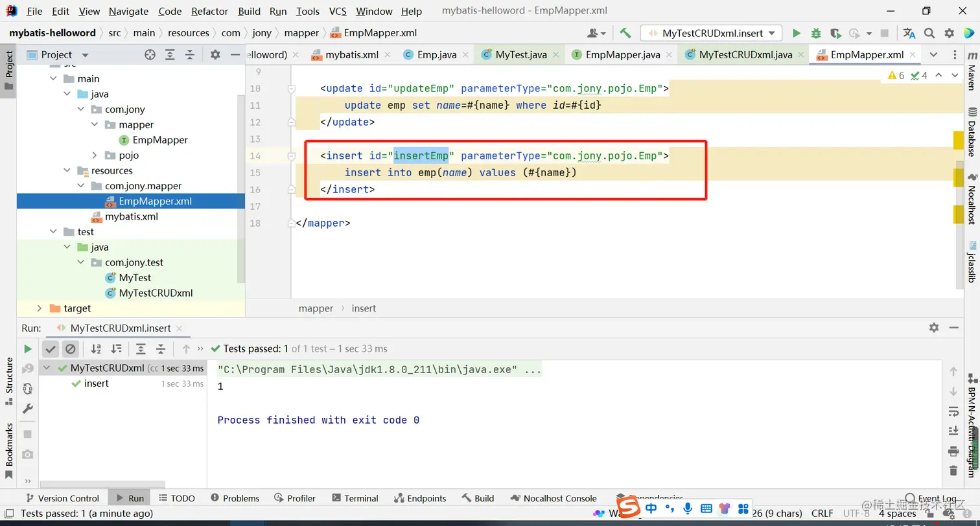Collapse the test folder node

tap(54, 232)
